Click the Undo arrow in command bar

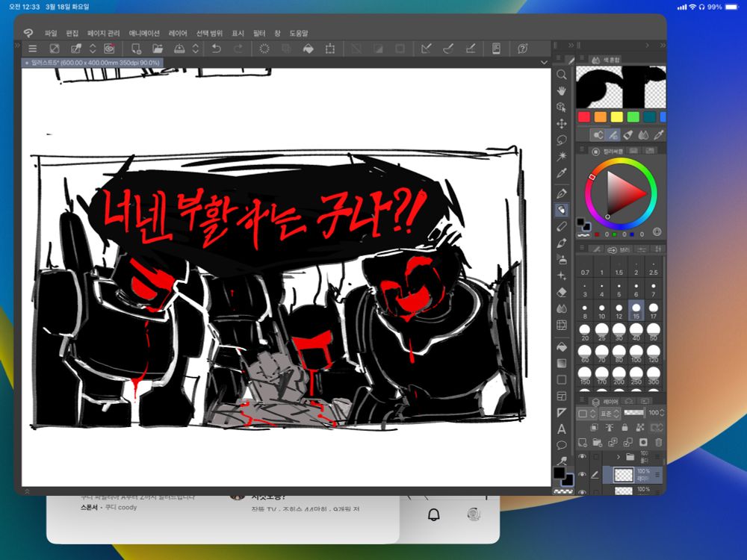217,48
